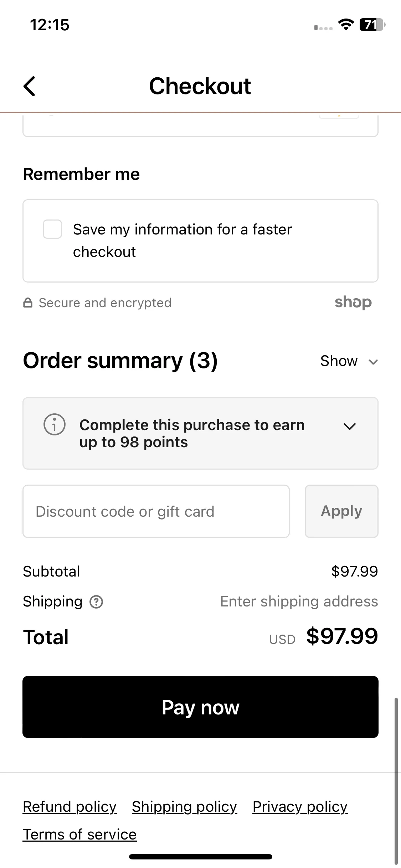Tap the cellular signal indicator
This screenshot has width=401, height=868.
coord(323,27)
